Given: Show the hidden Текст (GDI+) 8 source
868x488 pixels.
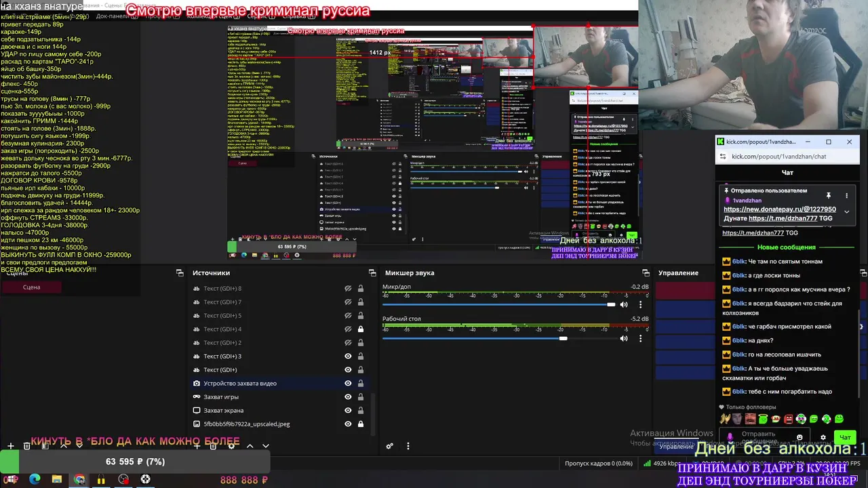Looking at the screenshot, I should [348, 289].
